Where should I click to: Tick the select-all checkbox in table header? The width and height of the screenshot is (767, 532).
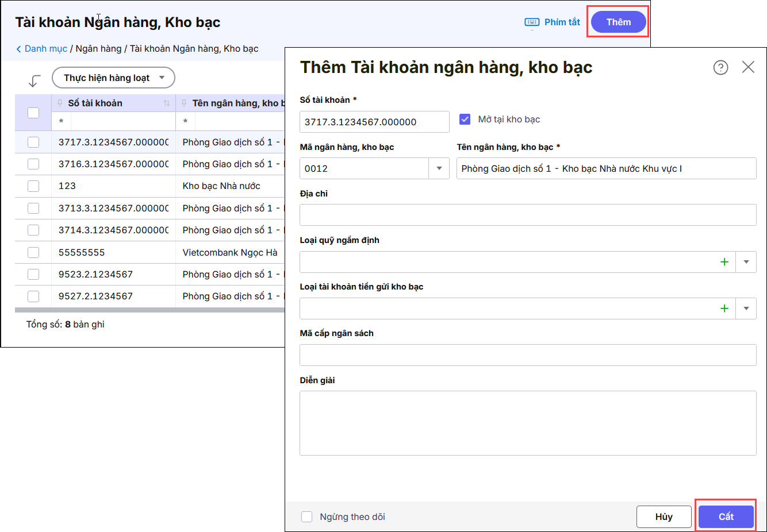tap(33, 113)
